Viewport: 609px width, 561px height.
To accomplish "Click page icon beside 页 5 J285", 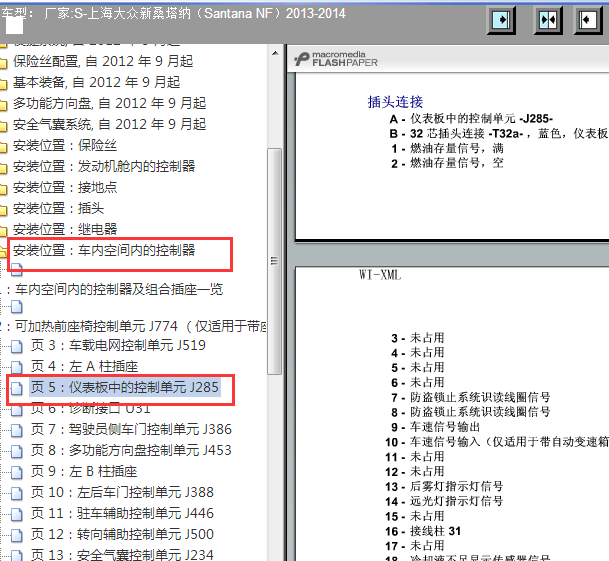I will pyautogui.click(x=16, y=388).
